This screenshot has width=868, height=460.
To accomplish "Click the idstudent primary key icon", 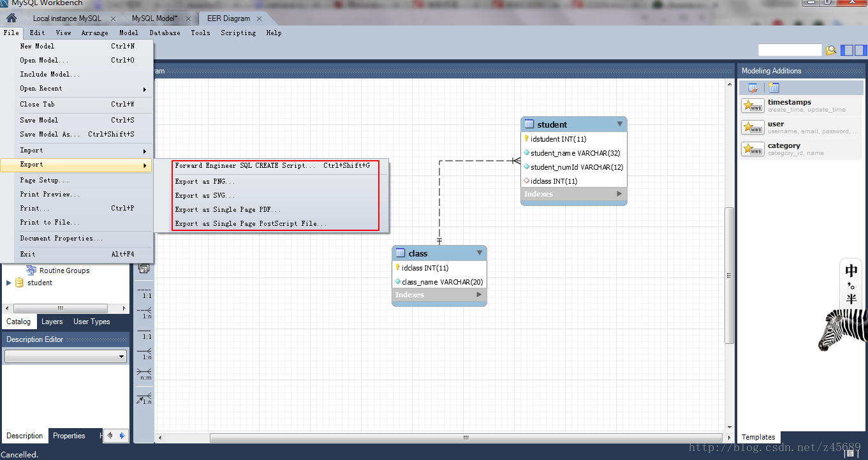I will point(526,138).
